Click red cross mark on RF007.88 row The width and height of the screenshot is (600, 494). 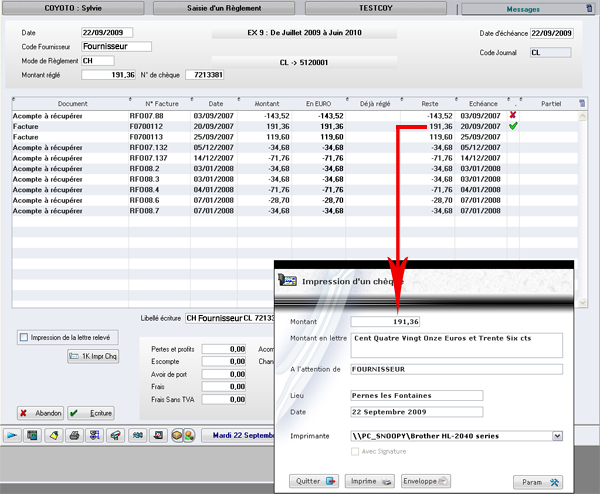513,115
